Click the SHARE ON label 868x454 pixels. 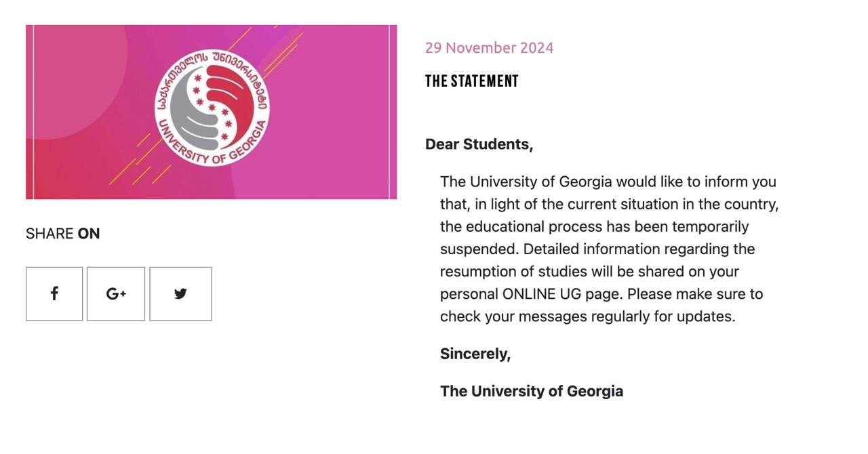coord(63,234)
